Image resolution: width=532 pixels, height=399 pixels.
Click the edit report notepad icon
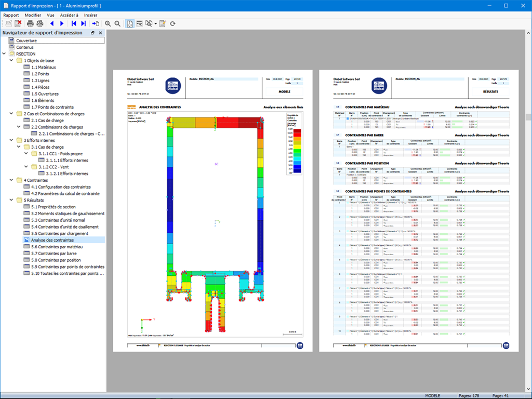[163, 23]
